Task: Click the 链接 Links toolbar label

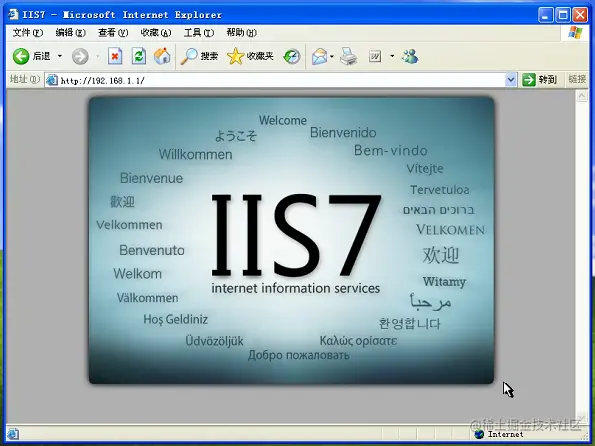Action: [577, 79]
